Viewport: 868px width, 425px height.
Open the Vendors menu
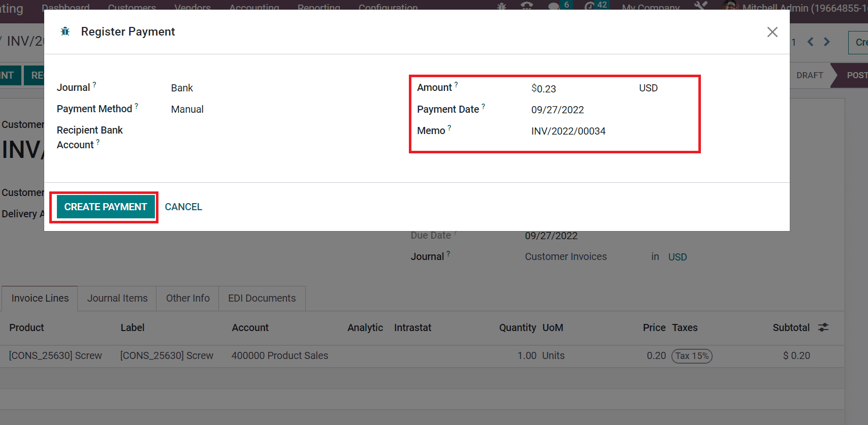point(192,7)
